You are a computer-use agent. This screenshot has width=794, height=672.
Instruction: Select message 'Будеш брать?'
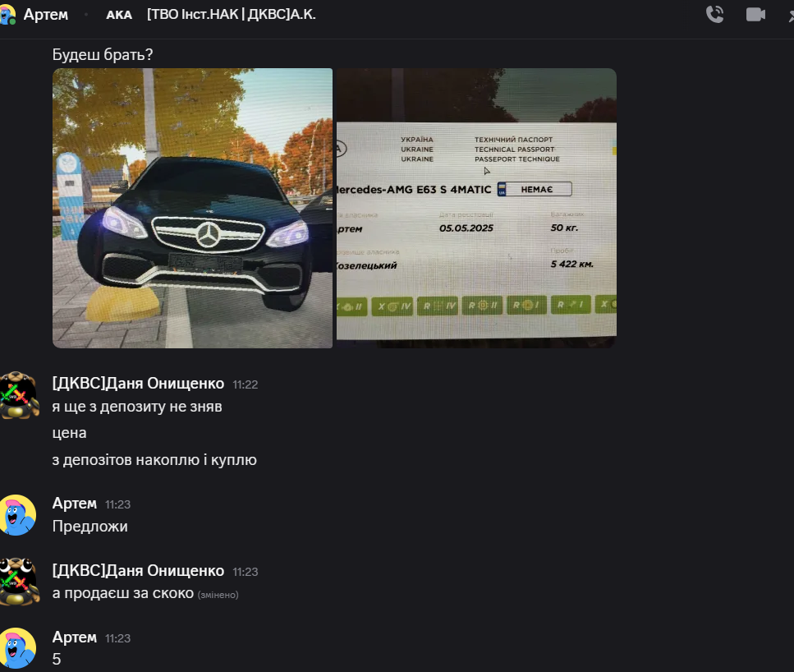point(103,54)
